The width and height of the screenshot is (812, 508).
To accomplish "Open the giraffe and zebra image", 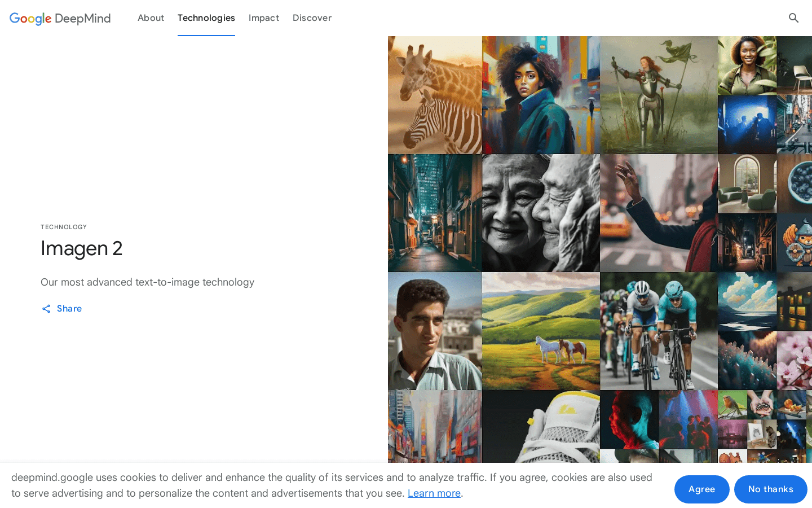I will (435, 95).
